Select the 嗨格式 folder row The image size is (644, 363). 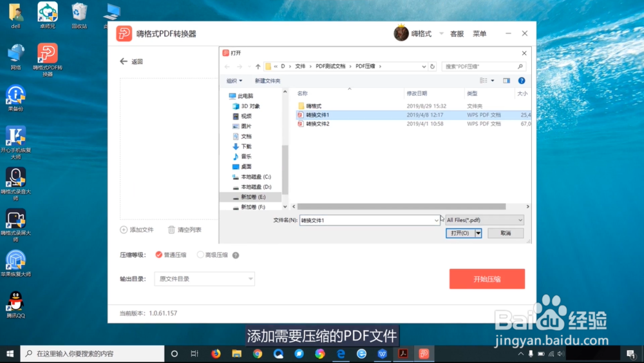tap(413, 106)
